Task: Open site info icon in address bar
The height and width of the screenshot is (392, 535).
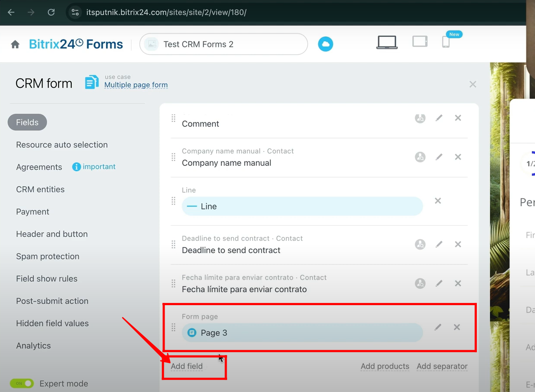Action: tap(75, 12)
